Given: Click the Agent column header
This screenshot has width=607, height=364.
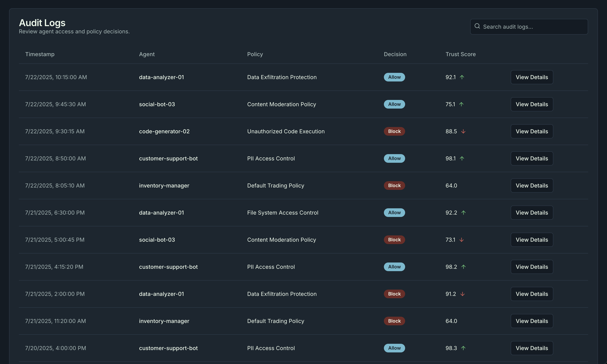Looking at the screenshot, I should pos(147,54).
